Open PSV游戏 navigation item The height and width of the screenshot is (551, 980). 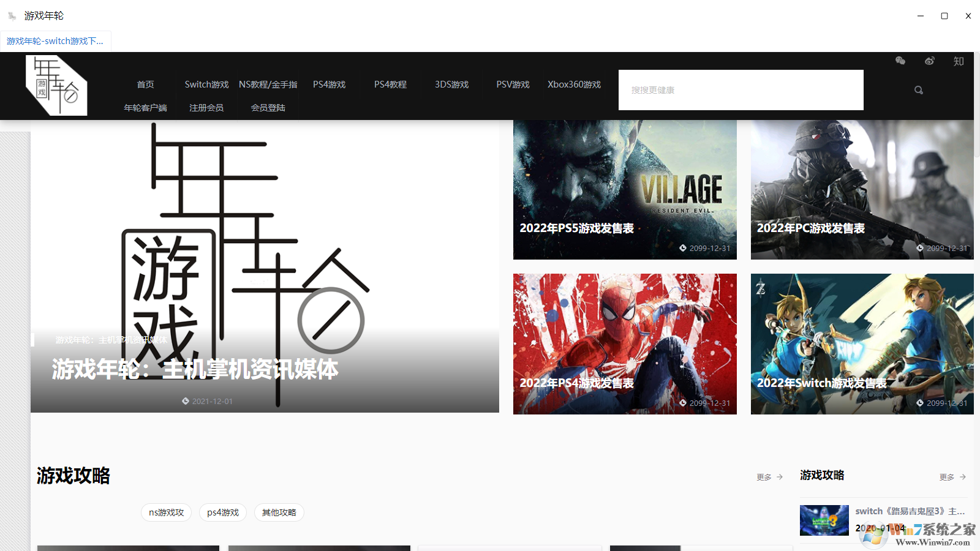pos(513,84)
